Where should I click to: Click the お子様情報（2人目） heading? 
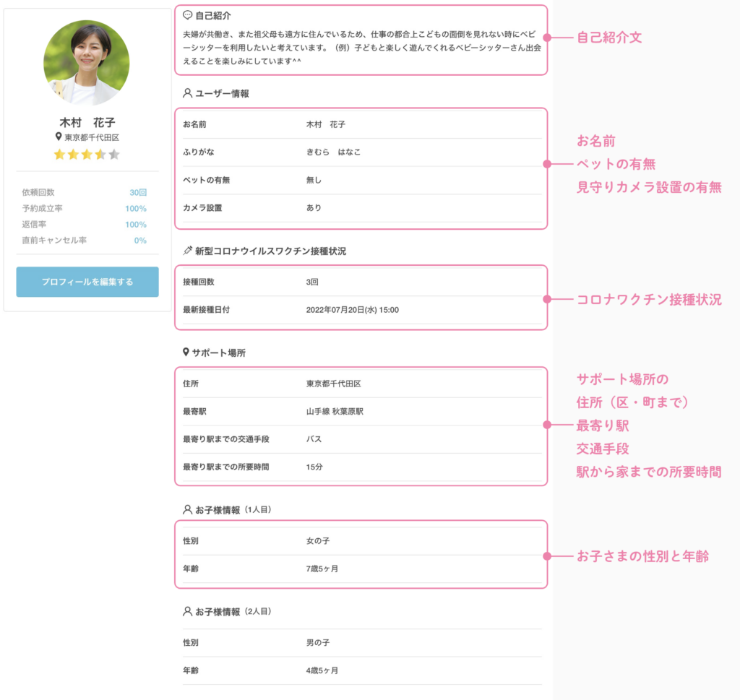coord(233,612)
